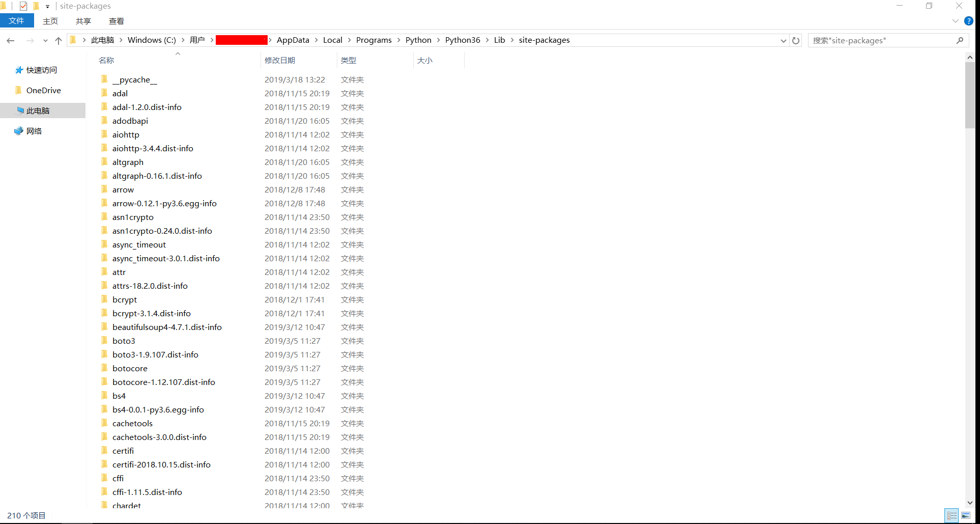Select the async_timeout folder icon

tap(104, 244)
